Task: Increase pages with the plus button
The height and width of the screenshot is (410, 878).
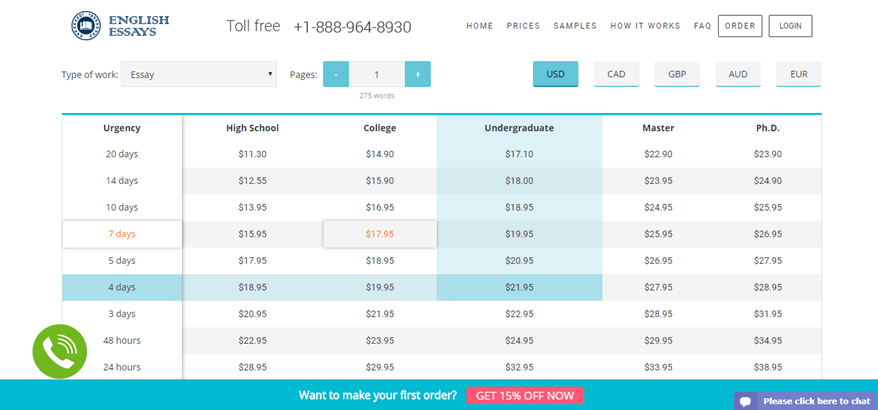Action: tap(418, 74)
